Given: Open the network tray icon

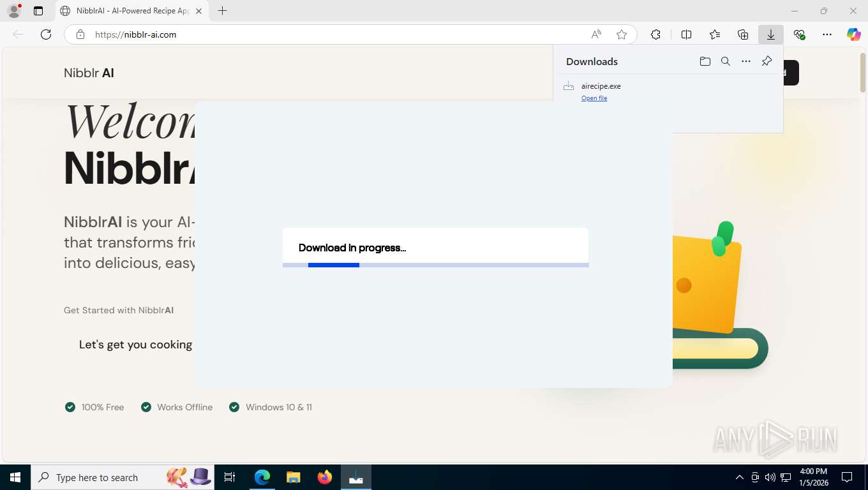Looking at the screenshot, I should pyautogui.click(x=786, y=477).
